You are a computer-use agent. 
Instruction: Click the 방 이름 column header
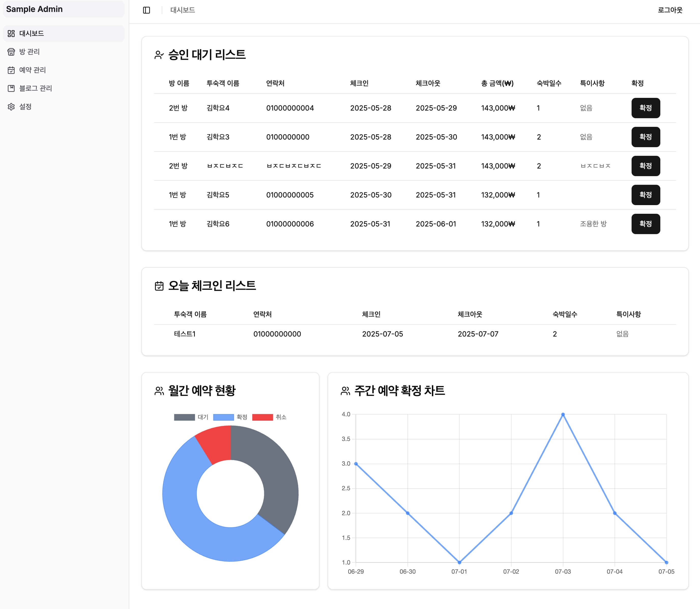click(x=179, y=83)
